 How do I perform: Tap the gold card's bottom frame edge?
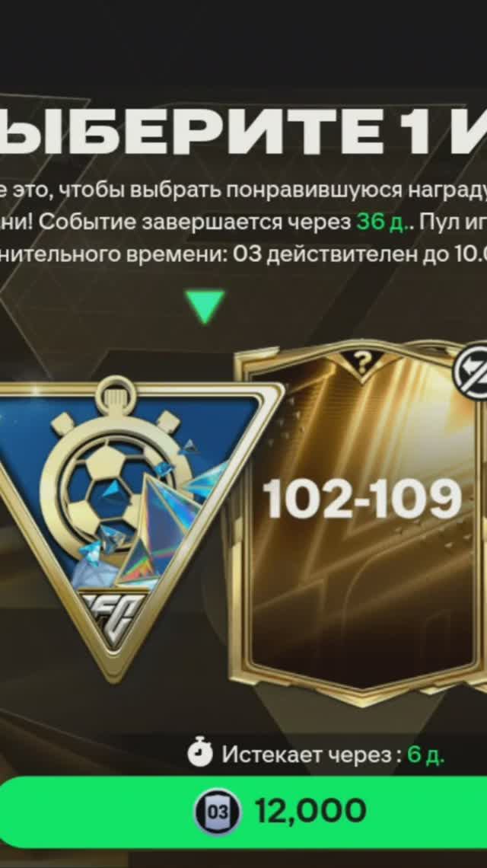[x=360, y=691]
